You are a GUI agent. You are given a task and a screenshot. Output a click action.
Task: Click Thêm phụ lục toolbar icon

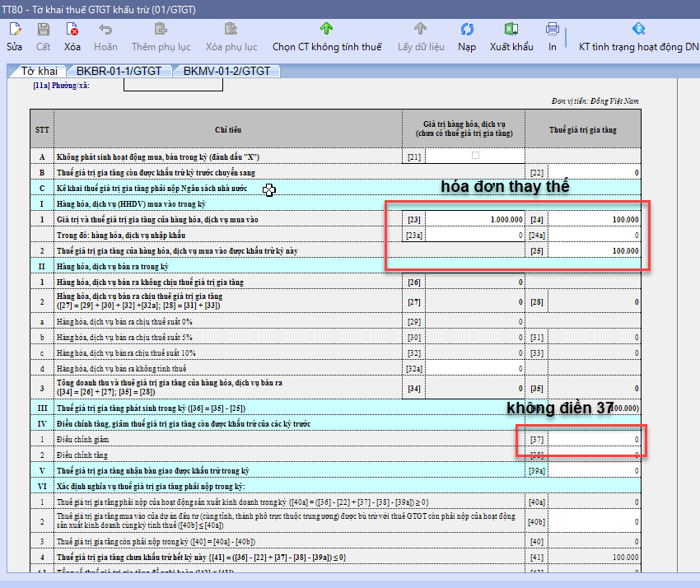coord(161,30)
